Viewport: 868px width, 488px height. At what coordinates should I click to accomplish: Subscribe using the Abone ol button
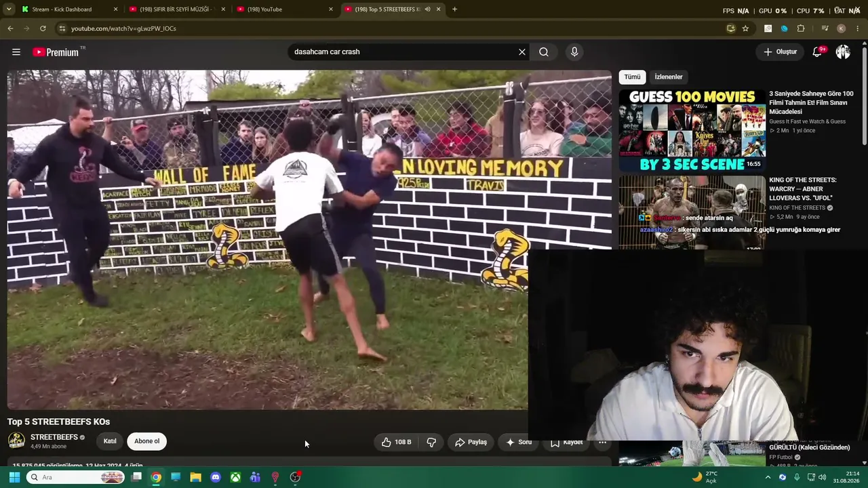[x=146, y=441]
